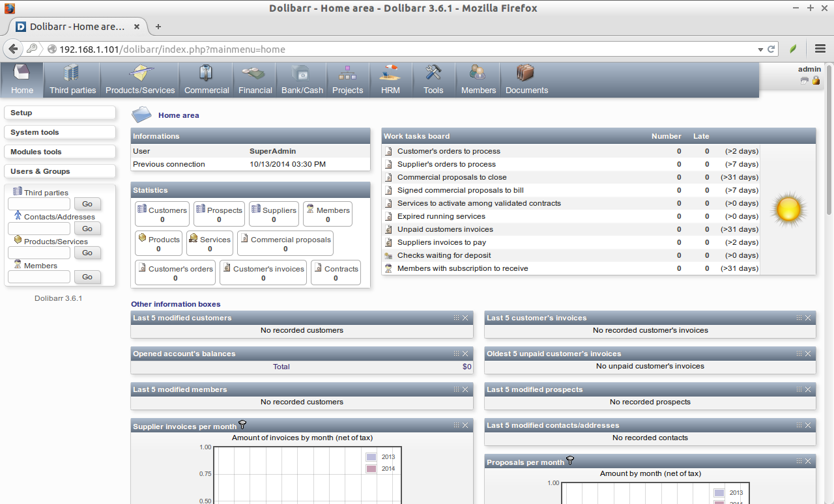Screen dimensions: 834x504
Task: Open Customer's orders to process link
Action: click(x=449, y=151)
